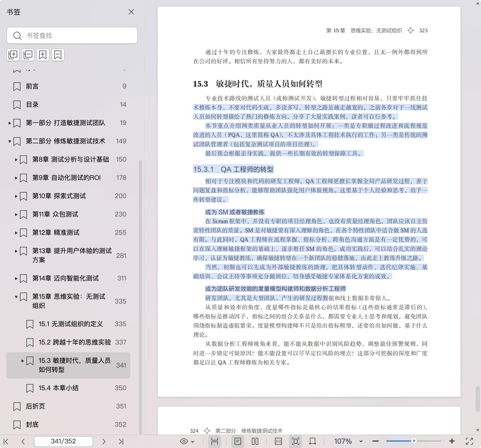
Task: Collapse 第15章 思维实验：无测试组织
Action: pos(16,297)
